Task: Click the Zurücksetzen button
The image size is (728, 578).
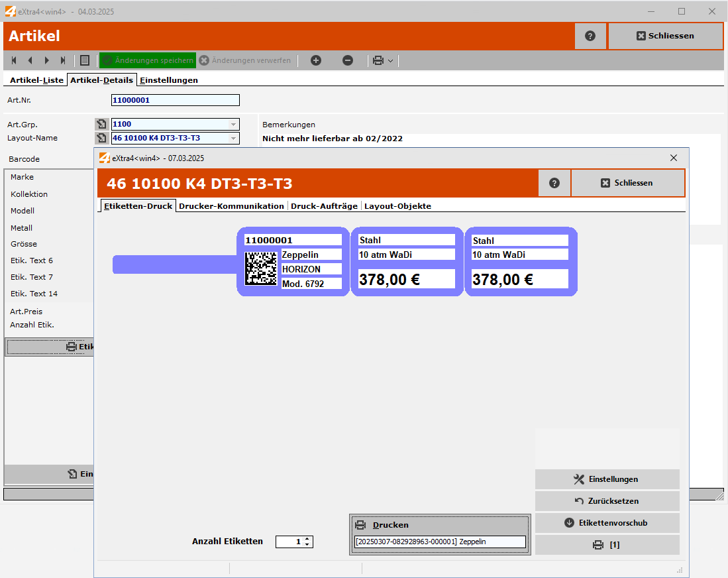Action: click(x=607, y=501)
